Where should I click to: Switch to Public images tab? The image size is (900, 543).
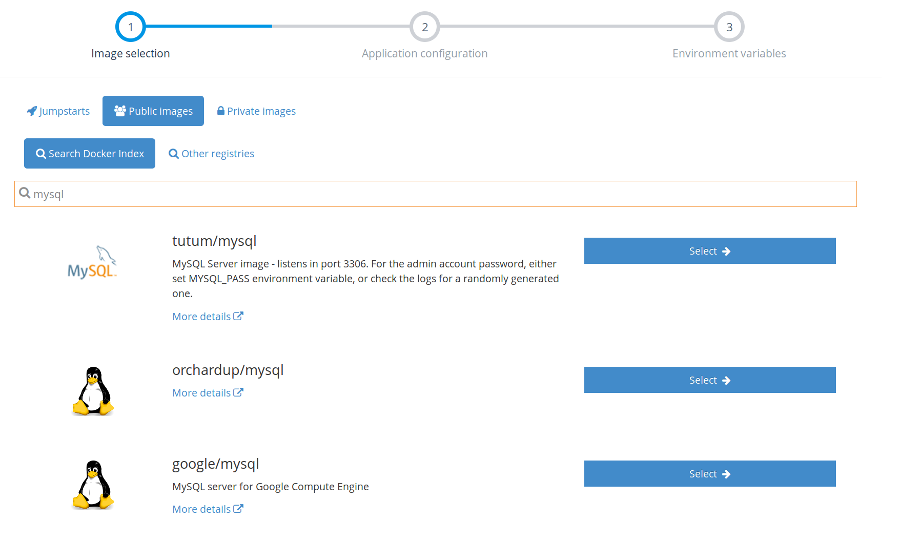tap(153, 111)
